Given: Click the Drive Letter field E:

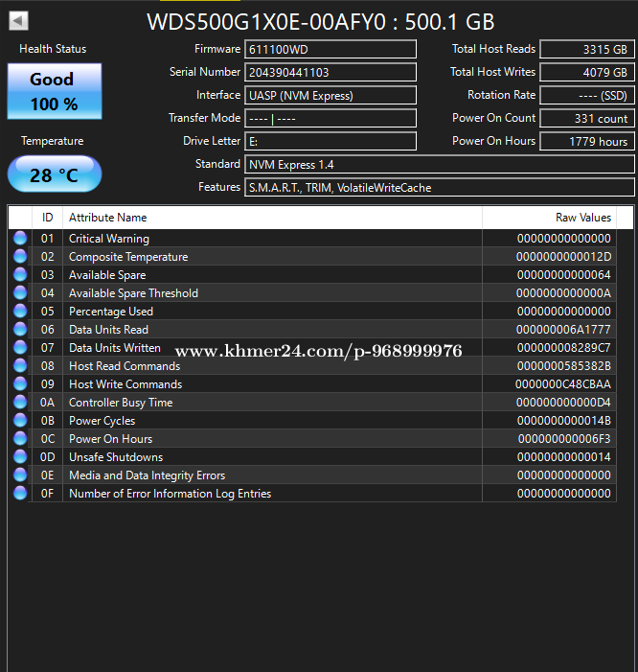Looking at the screenshot, I should coord(330,141).
